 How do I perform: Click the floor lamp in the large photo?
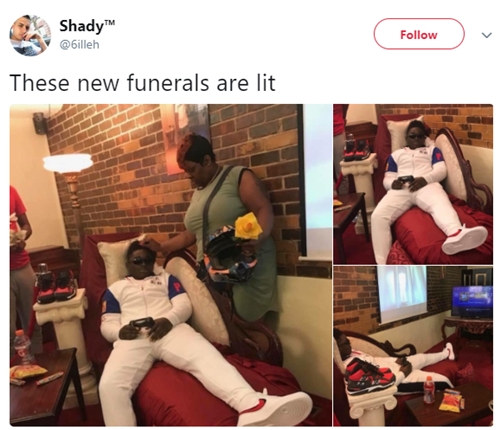(70, 187)
